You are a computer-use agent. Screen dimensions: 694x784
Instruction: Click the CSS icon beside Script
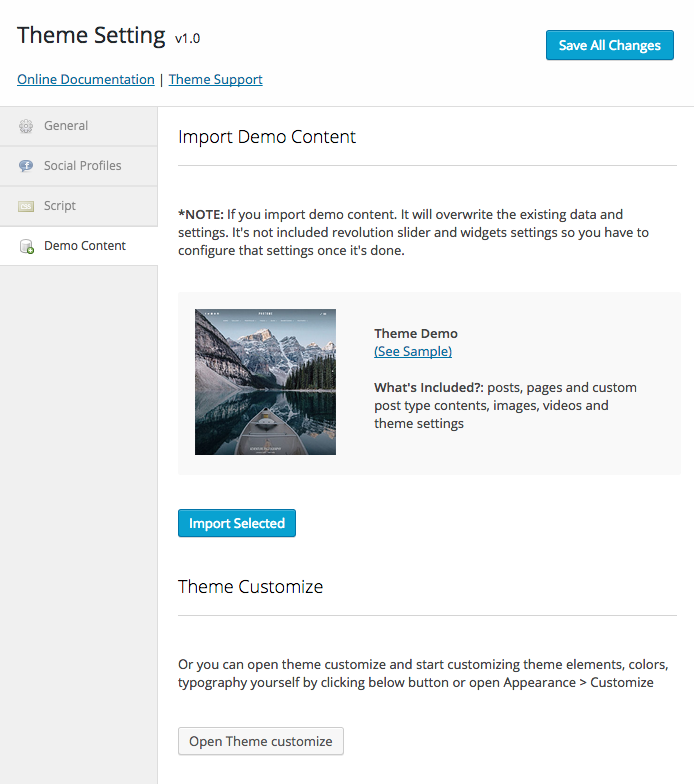(26, 206)
